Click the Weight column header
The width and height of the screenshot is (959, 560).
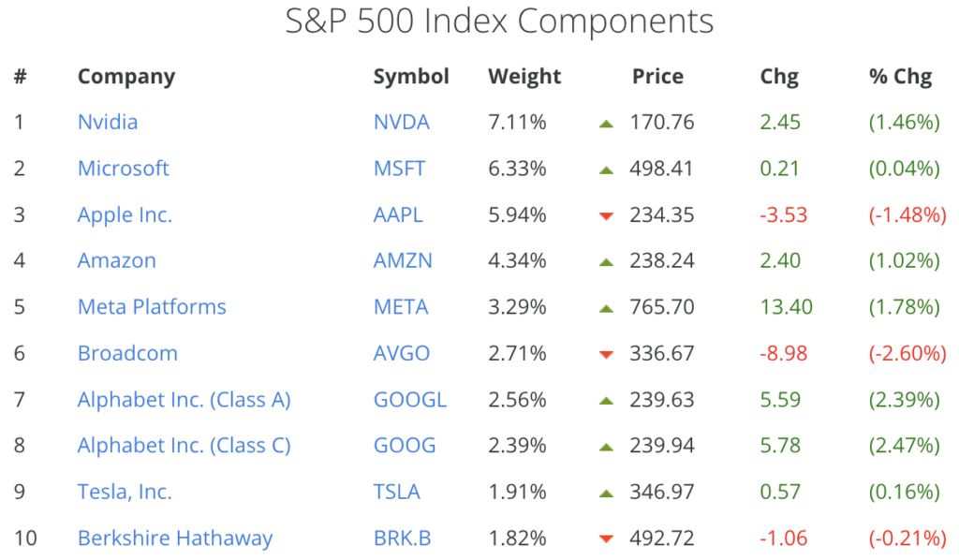click(x=524, y=77)
